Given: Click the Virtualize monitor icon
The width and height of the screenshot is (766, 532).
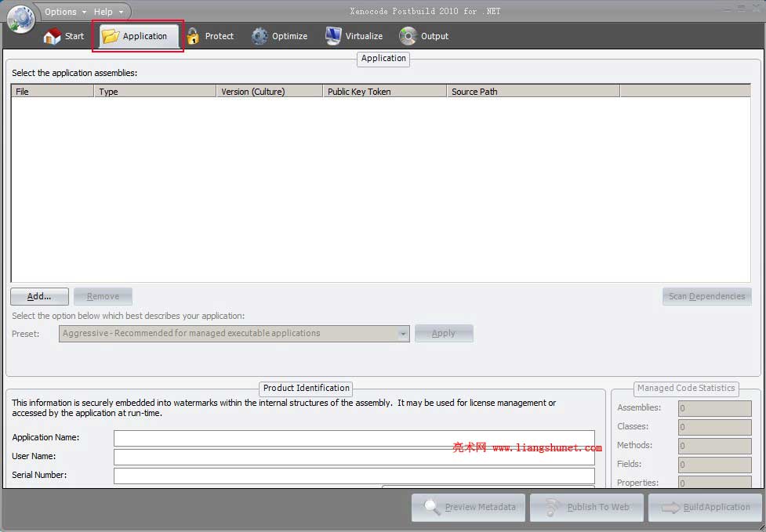Looking at the screenshot, I should (x=333, y=36).
